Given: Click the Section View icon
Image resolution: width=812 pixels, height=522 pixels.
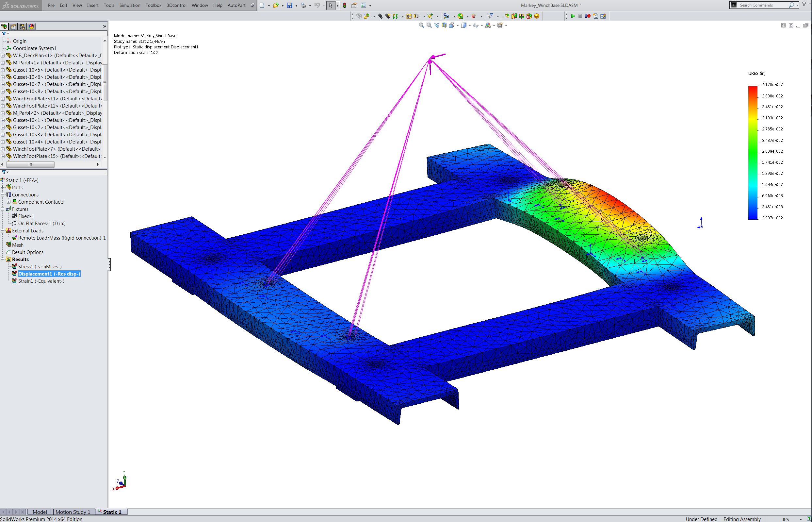Looking at the screenshot, I should pyautogui.click(x=444, y=25).
